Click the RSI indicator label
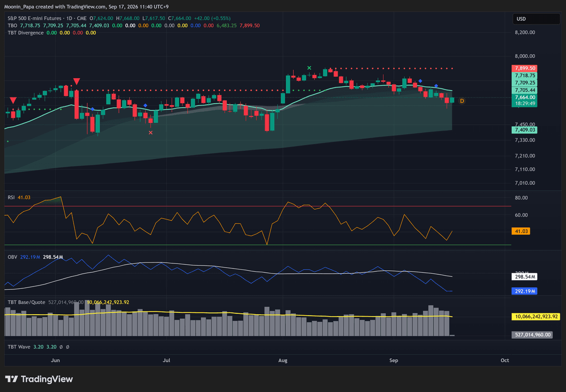Viewport: 566px width, 392px height. 11,197
